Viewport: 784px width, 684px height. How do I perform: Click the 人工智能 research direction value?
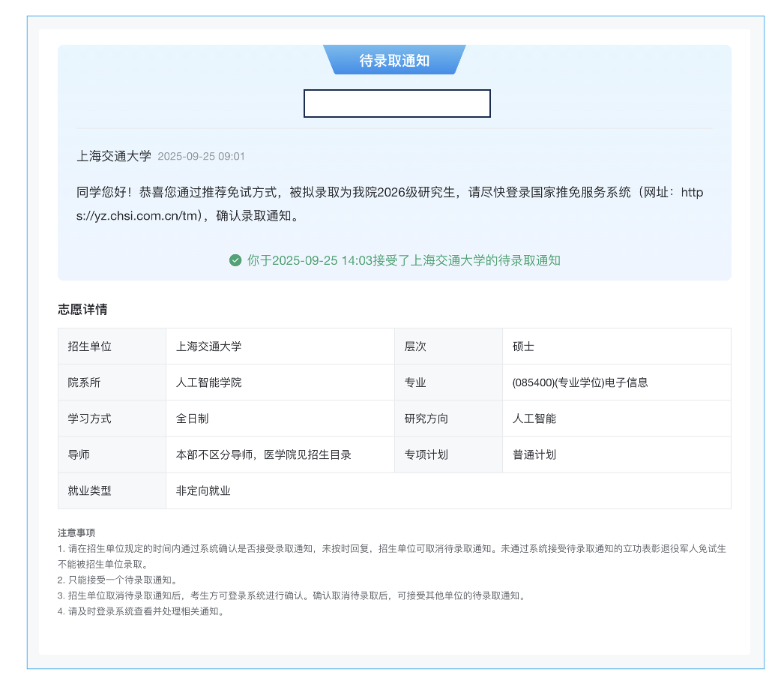[x=534, y=418]
